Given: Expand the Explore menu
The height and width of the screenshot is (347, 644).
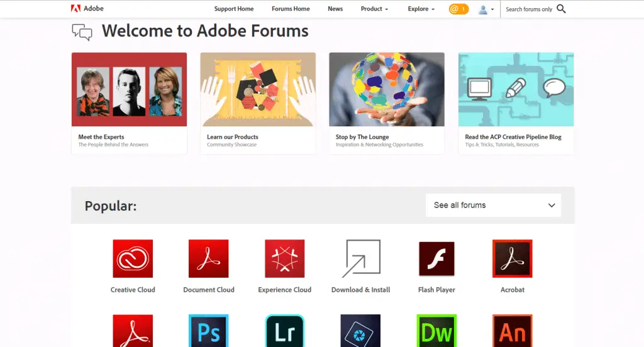Looking at the screenshot, I should coord(421,9).
